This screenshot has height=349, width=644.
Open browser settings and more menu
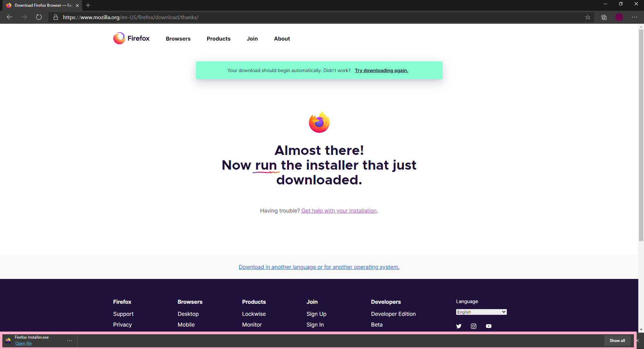635,17
